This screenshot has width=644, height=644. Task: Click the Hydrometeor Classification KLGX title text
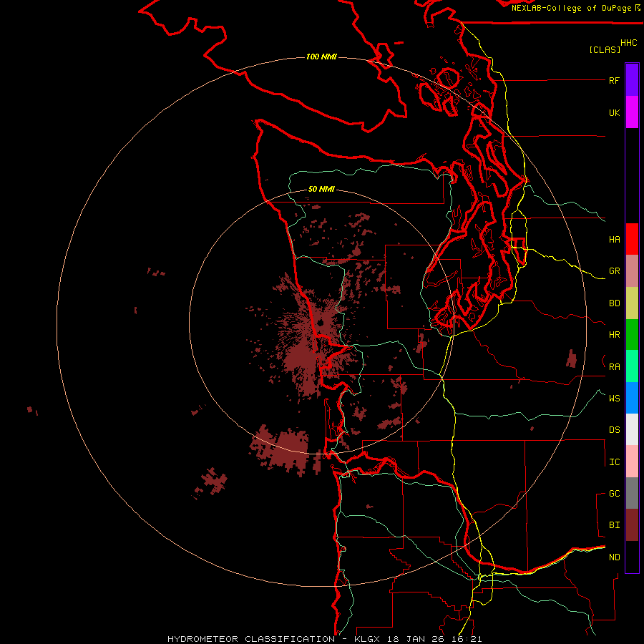(324, 639)
